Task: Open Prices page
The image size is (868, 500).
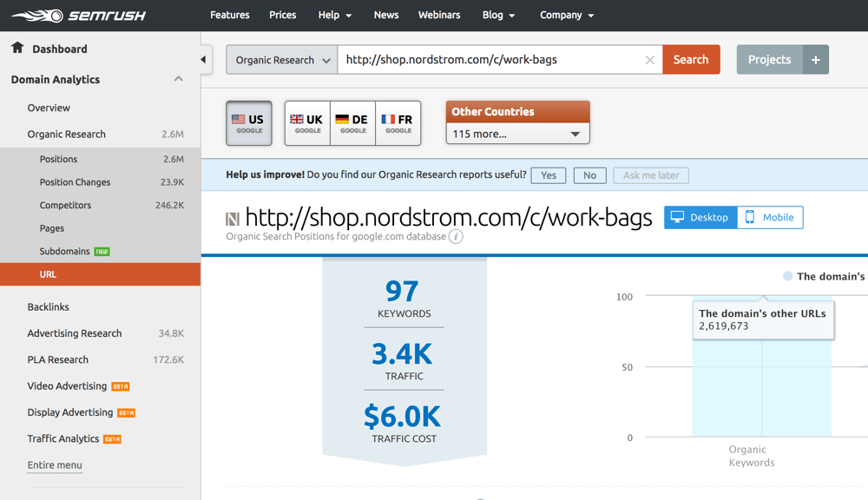Action: click(x=282, y=15)
